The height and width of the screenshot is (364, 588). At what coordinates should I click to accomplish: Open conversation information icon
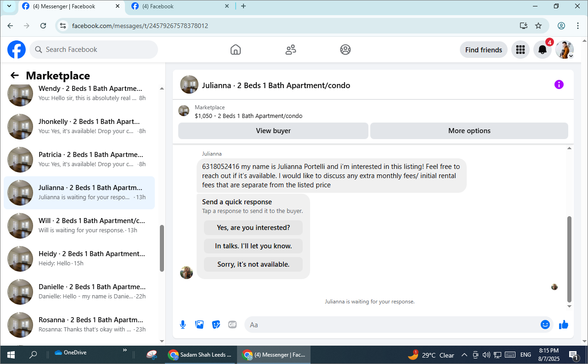(559, 84)
